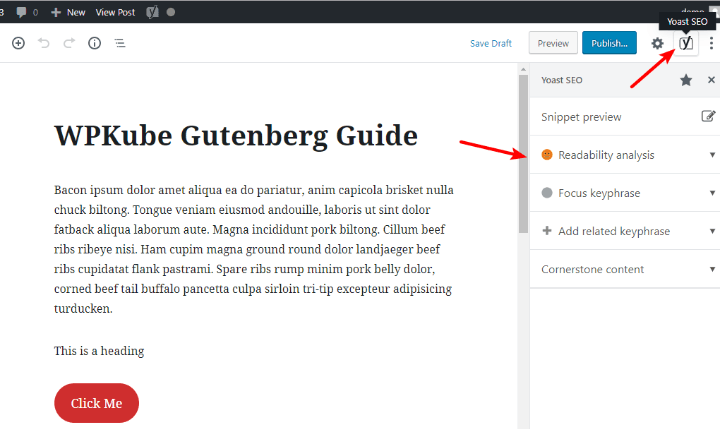The height and width of the screenshot is (429, 720).
Task: Click the Yoast SEO panel header title
Action: coord(562,80)
